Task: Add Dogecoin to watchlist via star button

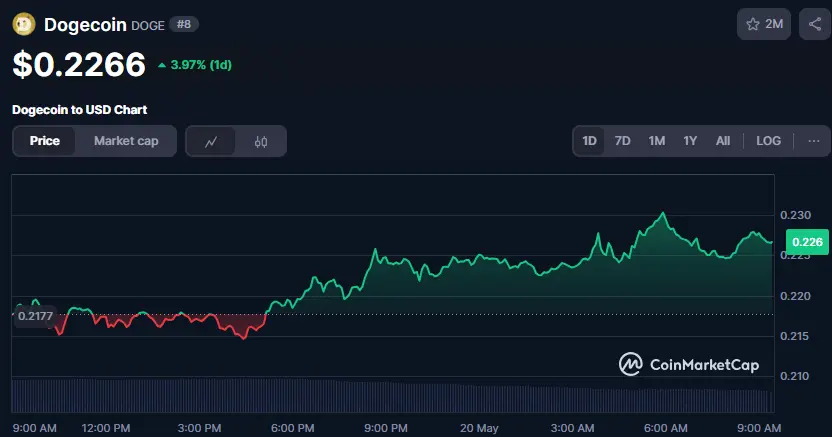Action: 764,24
